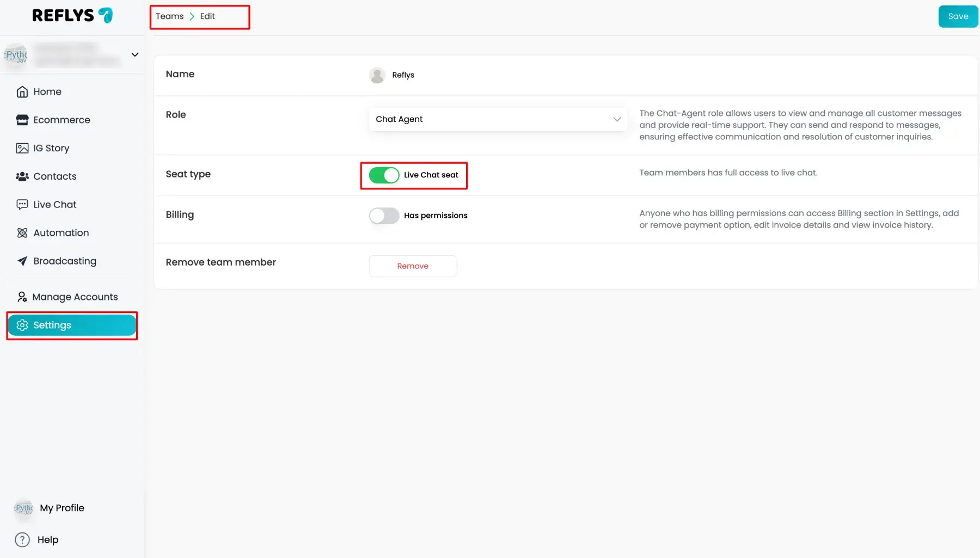Viewport: 980px width, 558px height.
Task: Click the Role dropdown chevron arrow
Action: (616, 119)
